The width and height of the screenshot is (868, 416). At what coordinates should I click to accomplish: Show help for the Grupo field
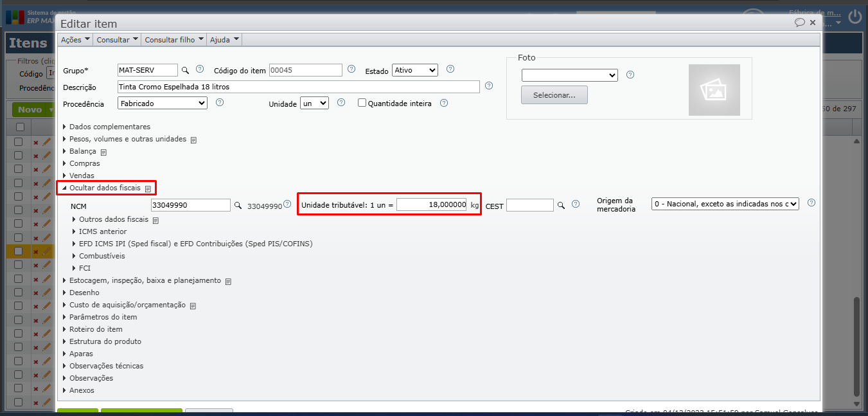coord(200,69)
